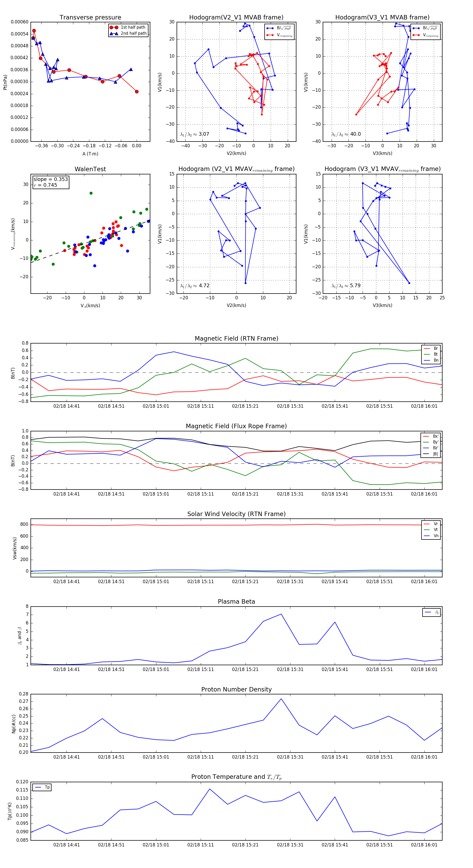Select the "2nd half path" legend entry
The height and width of the screenshot is (868, 473).
[128, 33]
